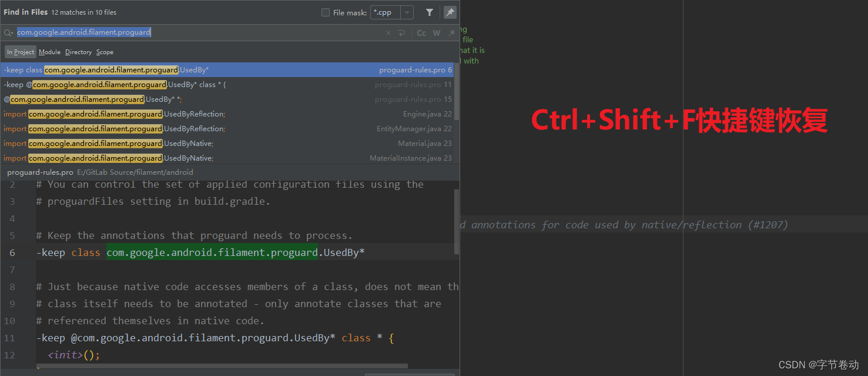Image resolution: width=868 pixels, height=376 pixels.
Task: Click preview line 6 keep class code
Action: (200, 252)
